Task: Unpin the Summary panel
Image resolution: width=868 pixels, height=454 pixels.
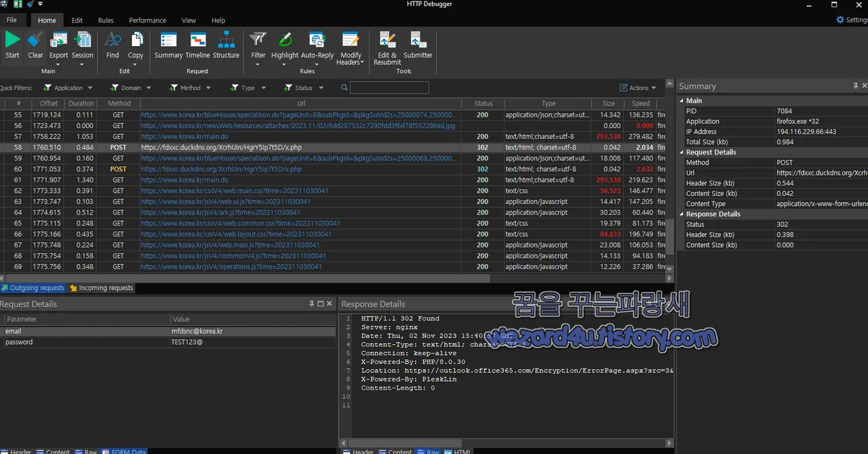Action: [855, 86]
